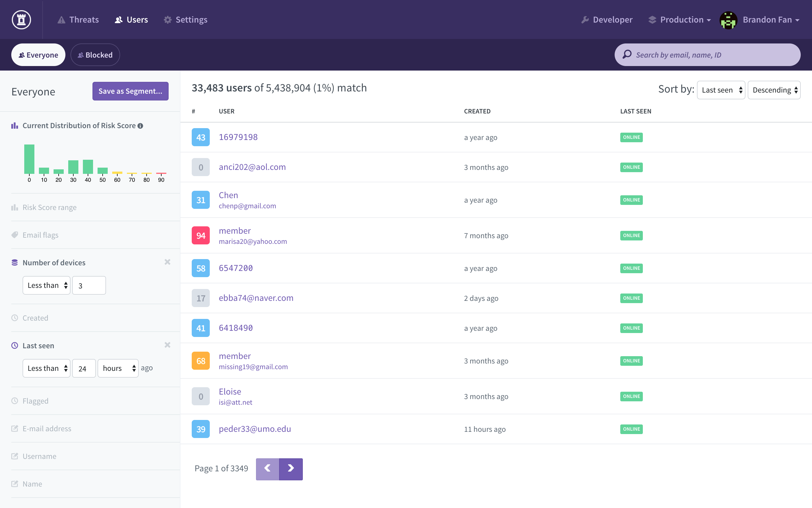This screenshot has height=508, width=812.
Task: Click the search field for email, name, ID
Action: 707,55
